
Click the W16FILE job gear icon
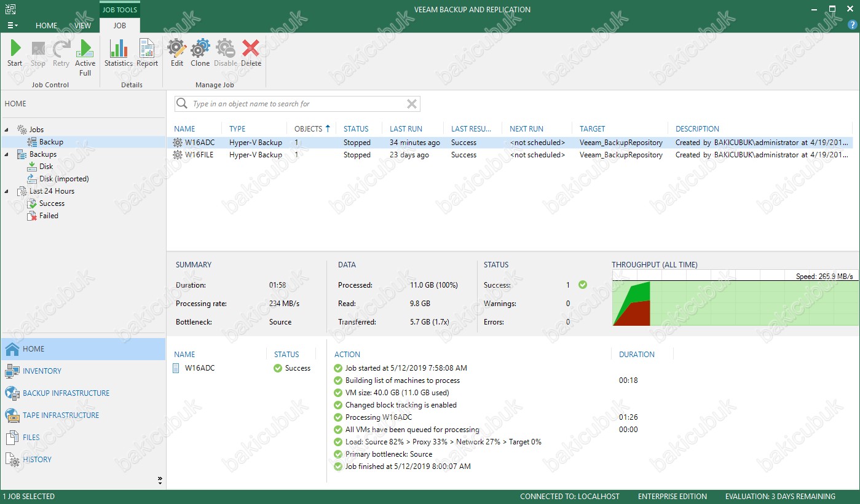[178, 155]
